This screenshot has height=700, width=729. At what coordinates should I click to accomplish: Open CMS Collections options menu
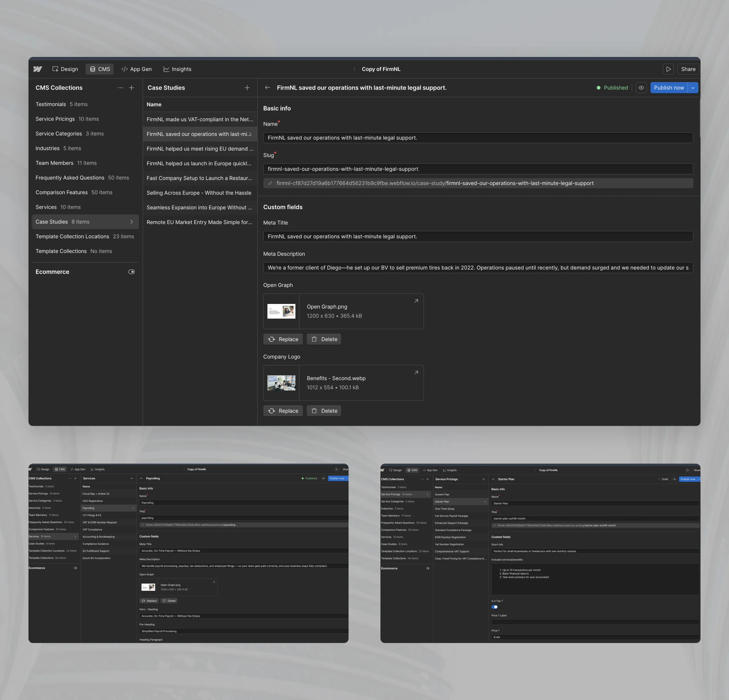[120, 87]
